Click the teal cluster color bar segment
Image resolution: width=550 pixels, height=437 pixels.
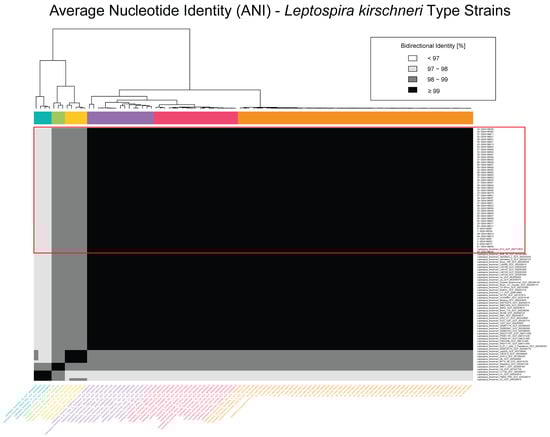(x=43, y=118)
